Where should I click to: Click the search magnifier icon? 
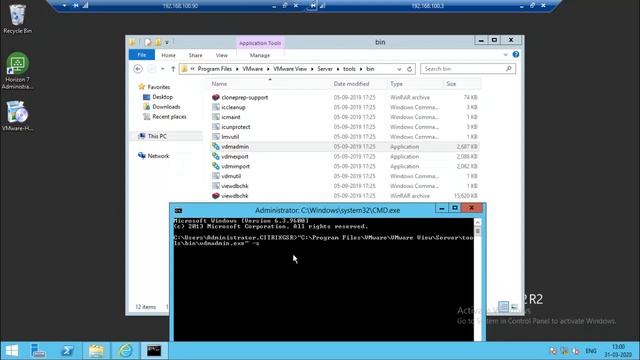pos(509,69)
